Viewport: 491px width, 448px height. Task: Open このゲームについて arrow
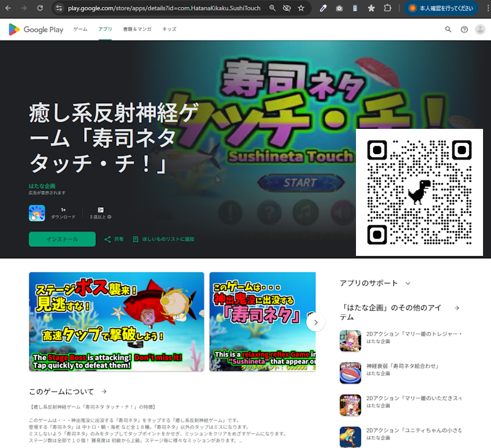[x=104, y=392]
